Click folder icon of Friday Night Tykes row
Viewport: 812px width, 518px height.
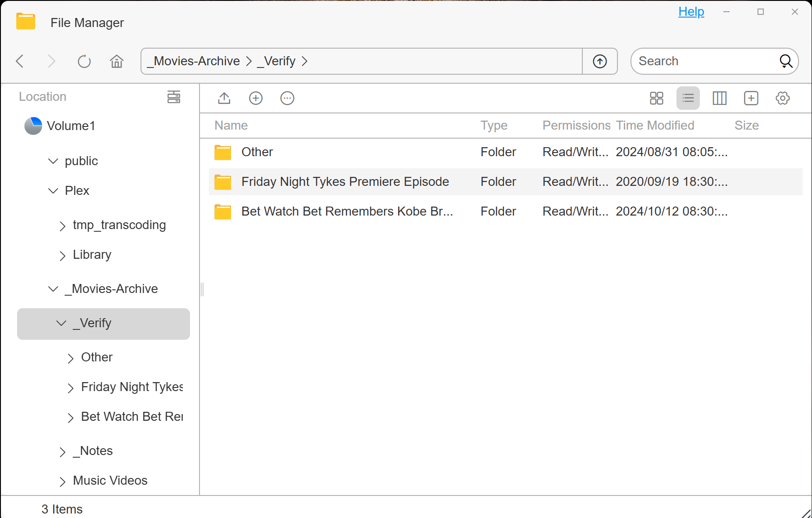pos(223,182)
